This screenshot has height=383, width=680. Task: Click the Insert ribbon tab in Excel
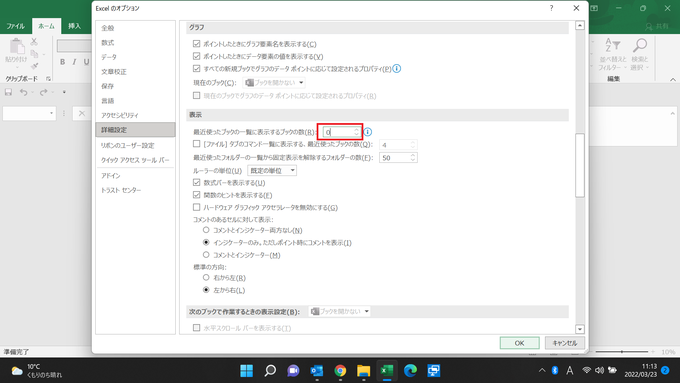74,26
